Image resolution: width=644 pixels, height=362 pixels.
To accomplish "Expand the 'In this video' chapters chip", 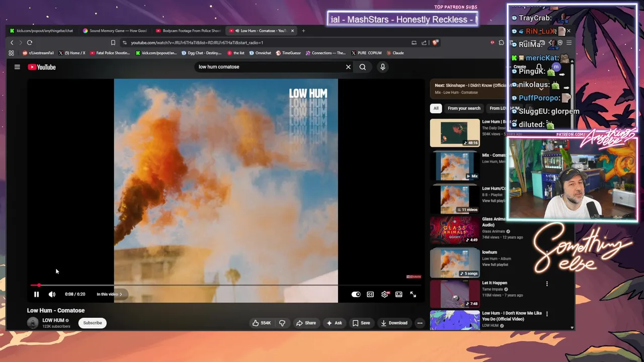I will click(109, 294).
